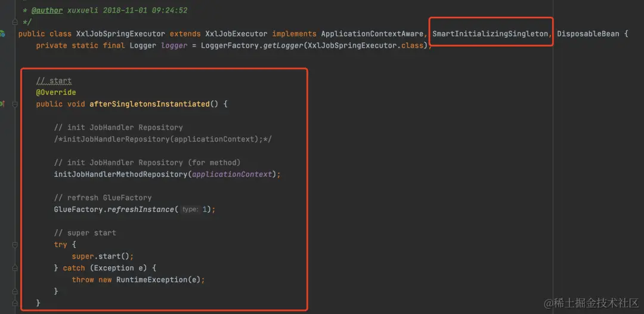Viewport: 644px width, 314px height.
Task: Collapse the afterSingletonsInstantiated method fold toggle
Action: pyautogui.click(x=15, y=104)
